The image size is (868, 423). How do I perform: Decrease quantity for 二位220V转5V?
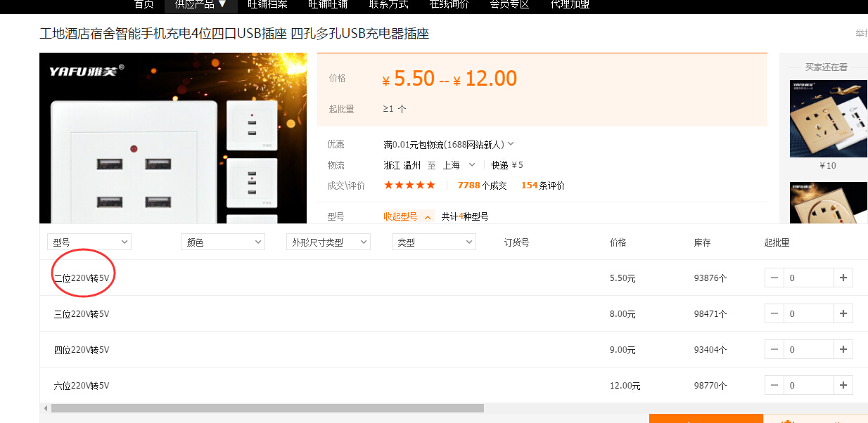(774, 278)
